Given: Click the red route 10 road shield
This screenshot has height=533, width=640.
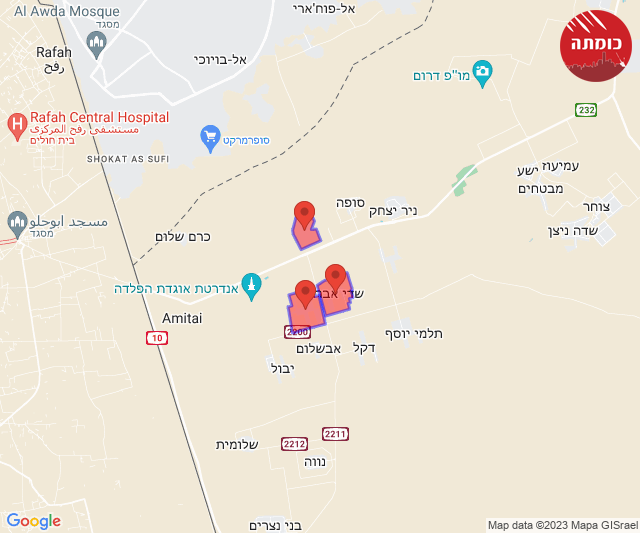Looking at the screenshot, I should click(x=157, y=338).
